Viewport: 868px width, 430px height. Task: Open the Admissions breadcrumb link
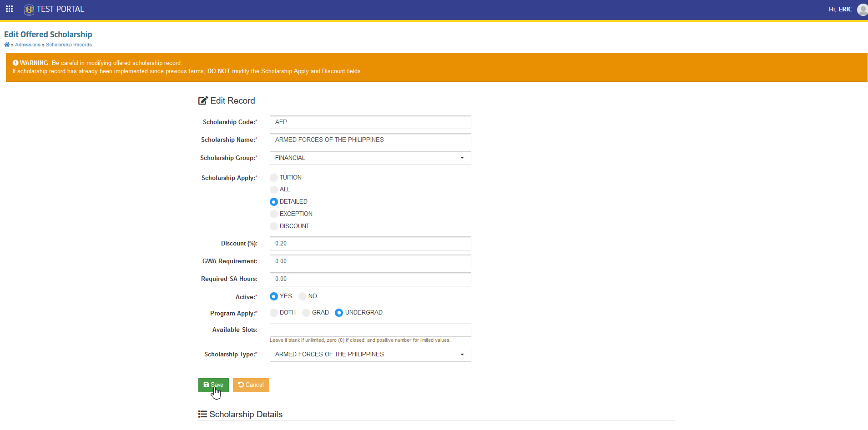click(x=28, y=45)
